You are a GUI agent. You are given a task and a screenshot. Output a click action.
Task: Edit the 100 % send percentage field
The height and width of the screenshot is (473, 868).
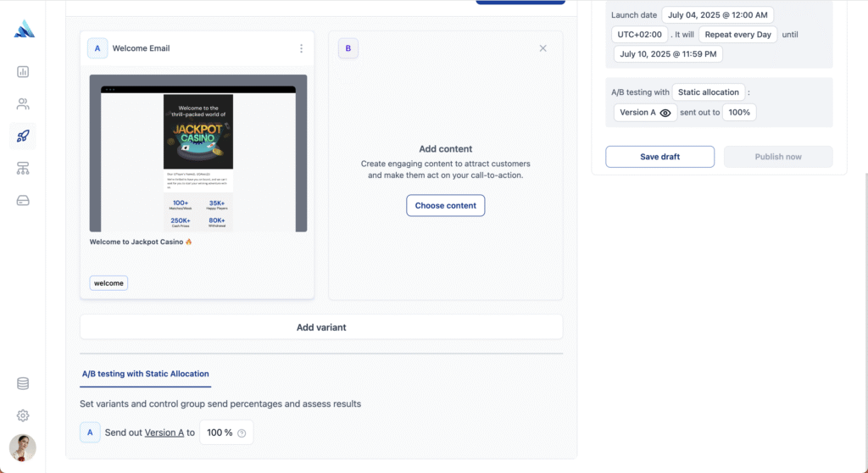pyautogui.click(x=226, y=432)
